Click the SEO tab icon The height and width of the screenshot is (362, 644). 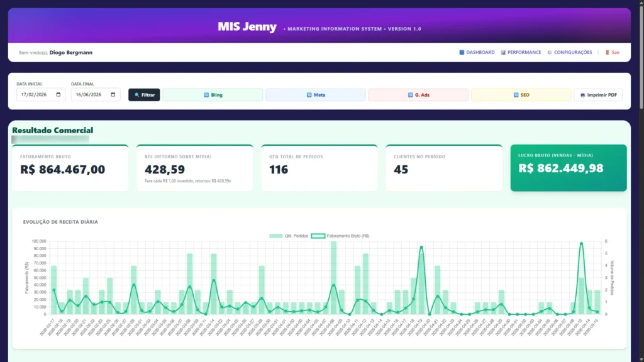pyautogui.click(x=516, y=95)
